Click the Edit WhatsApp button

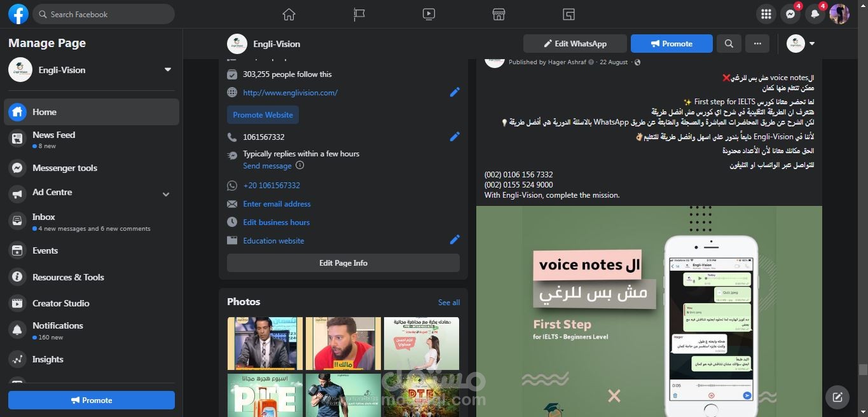click(575, 44)
